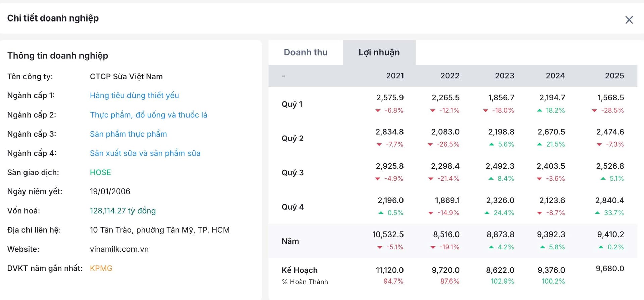The width and height of the screenshot is (644, 300).
Task: Click the market cap value 128,114.27 tỷ đồng
Action: [x=122, y=211]
